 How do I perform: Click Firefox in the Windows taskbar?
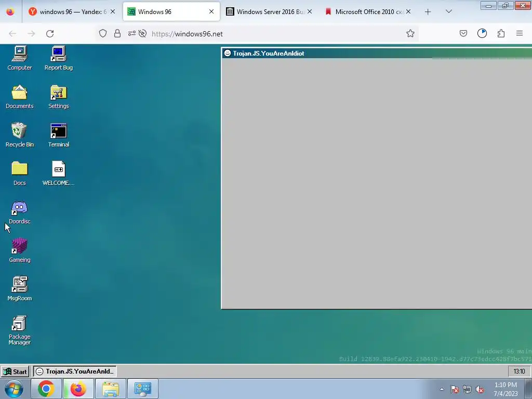tap(78, 389)
